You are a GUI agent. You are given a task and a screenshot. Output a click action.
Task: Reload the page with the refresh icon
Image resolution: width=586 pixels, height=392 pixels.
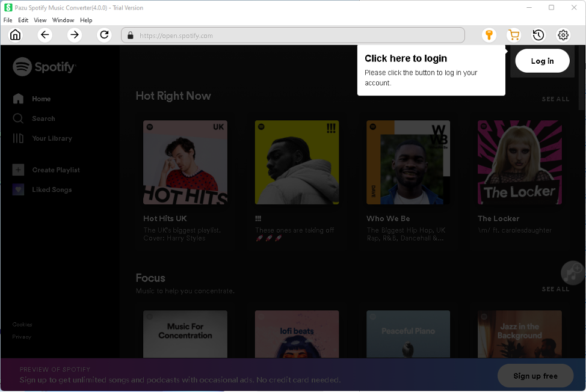[x=104, y=35]
